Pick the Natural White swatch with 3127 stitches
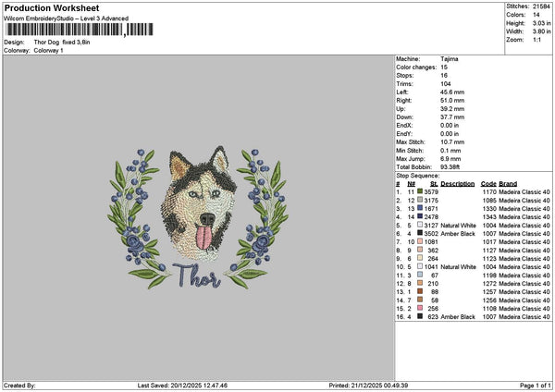 point(420,225)
